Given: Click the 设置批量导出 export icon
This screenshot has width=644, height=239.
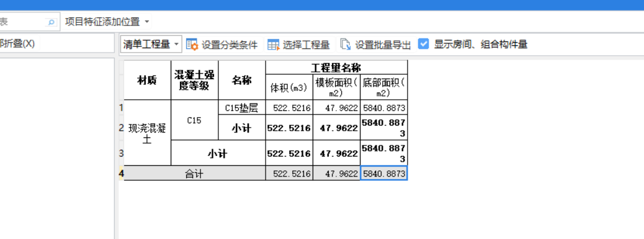Looking at the screenshot, I should 346,45.
